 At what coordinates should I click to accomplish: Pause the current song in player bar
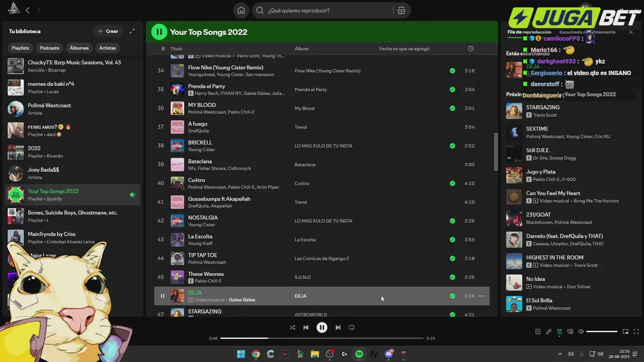click(322, 327)
